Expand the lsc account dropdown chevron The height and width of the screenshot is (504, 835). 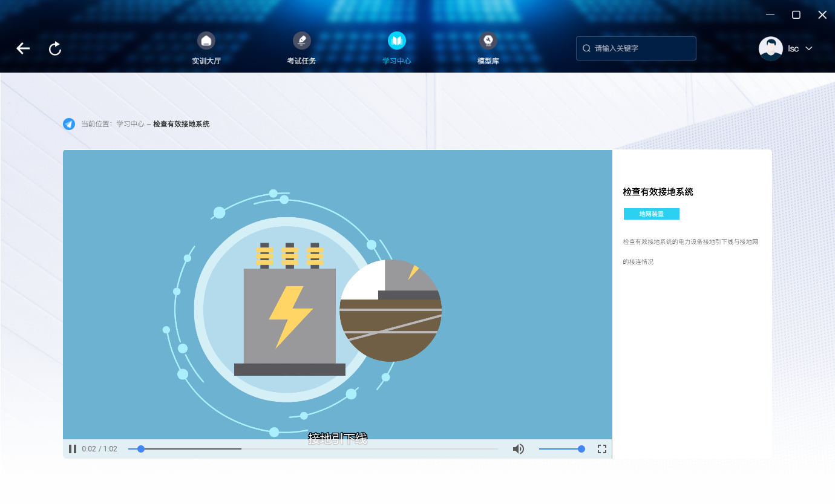[808, 48]
